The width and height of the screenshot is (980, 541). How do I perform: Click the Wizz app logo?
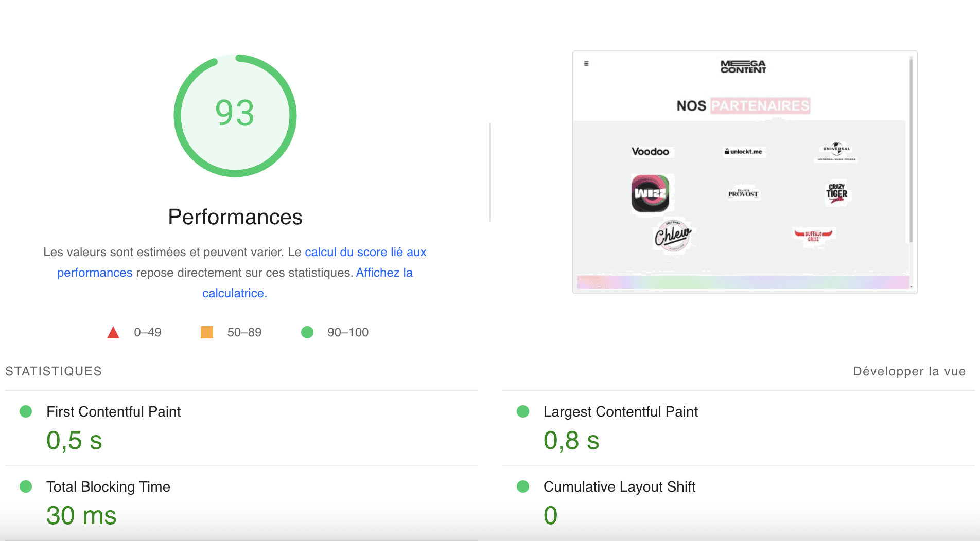651,193
